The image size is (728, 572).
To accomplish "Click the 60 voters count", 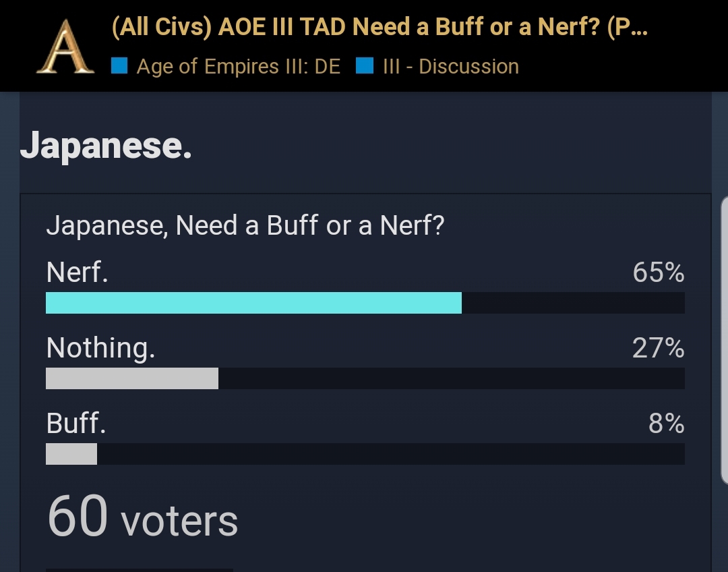I will click(x=142, y=517).
